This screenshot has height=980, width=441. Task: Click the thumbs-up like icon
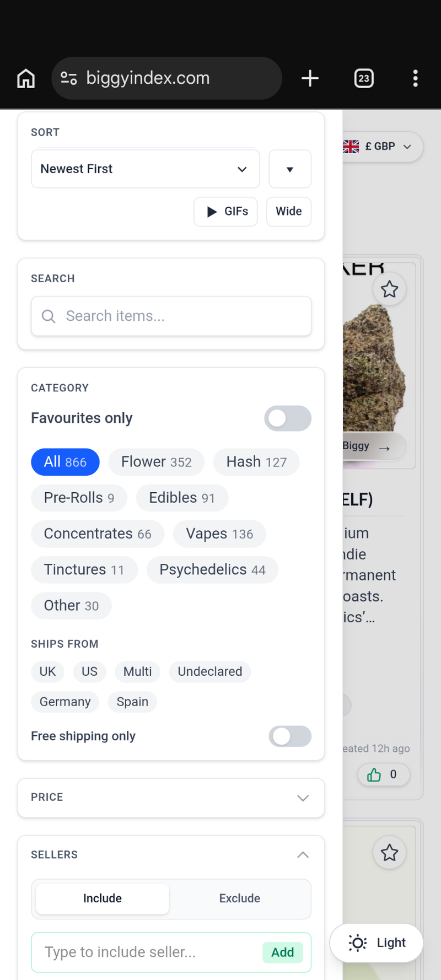(x=374, y=775)
